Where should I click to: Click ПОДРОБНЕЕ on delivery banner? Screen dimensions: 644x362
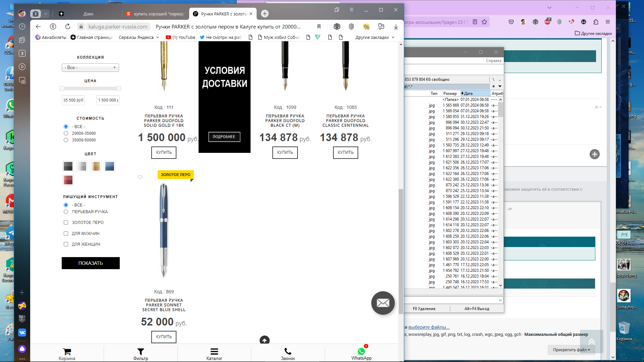224,137
